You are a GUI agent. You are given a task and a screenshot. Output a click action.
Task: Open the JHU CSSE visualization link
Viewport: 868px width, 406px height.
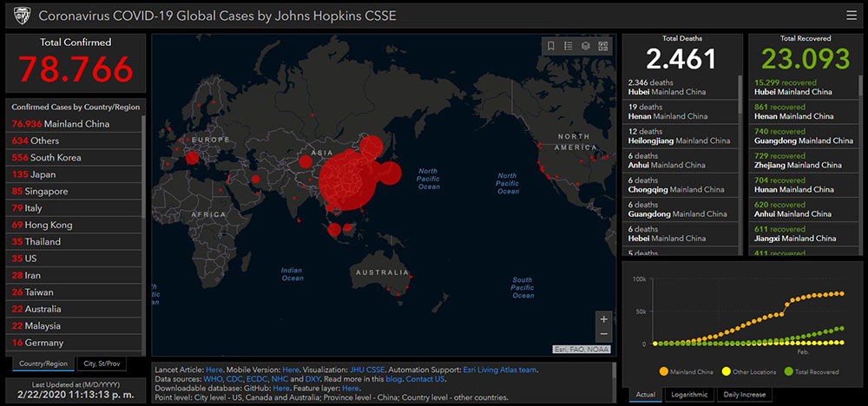click(370, 370)
